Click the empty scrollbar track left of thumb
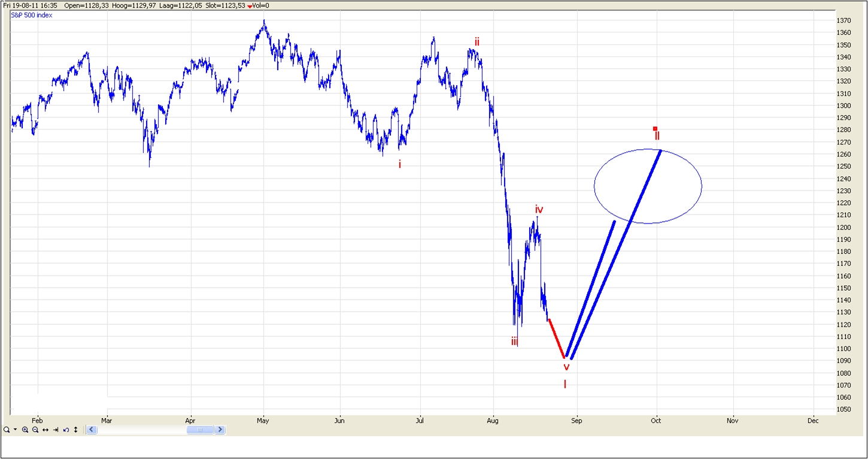Viewport: 868px width, 459px height. coord(144,430)
